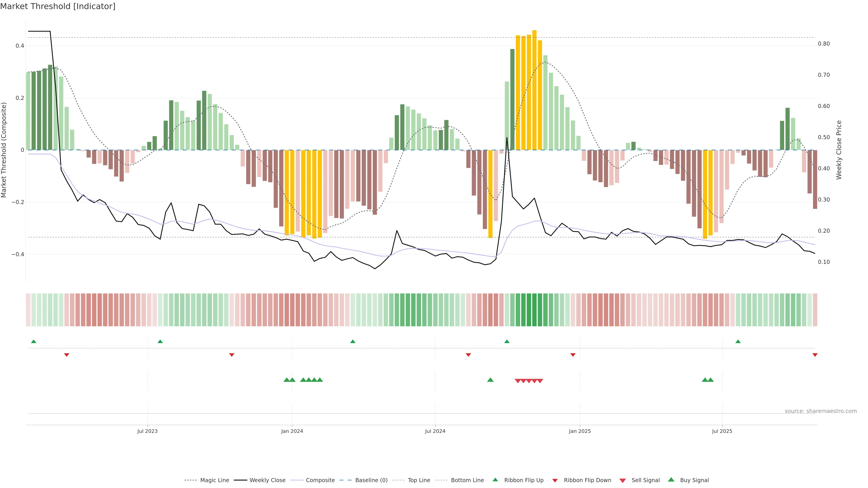Click the red flip-down marker just before Jan 2025
The width and height of the screenshot is (868, 488).
pyautogui.click(x=573, y=355)
